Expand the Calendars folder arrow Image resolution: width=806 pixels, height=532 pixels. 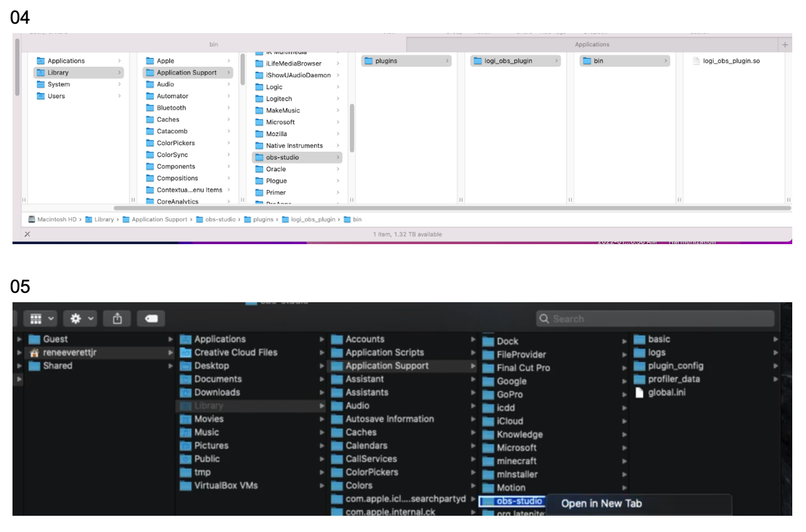click(474, 445)
